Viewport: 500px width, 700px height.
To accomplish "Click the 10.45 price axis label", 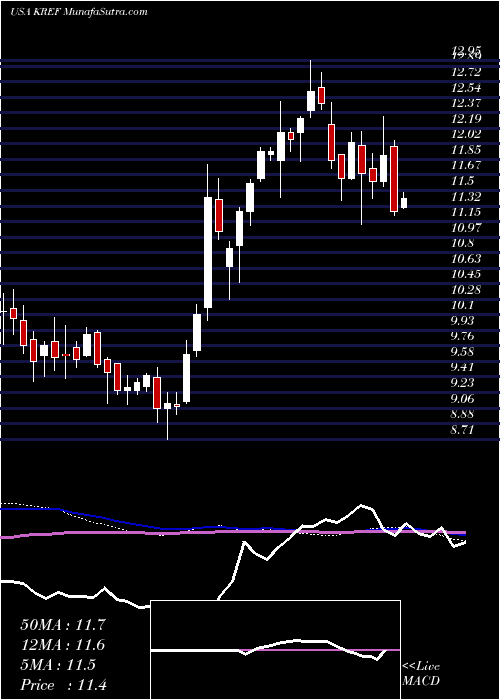I will (467, 274).
